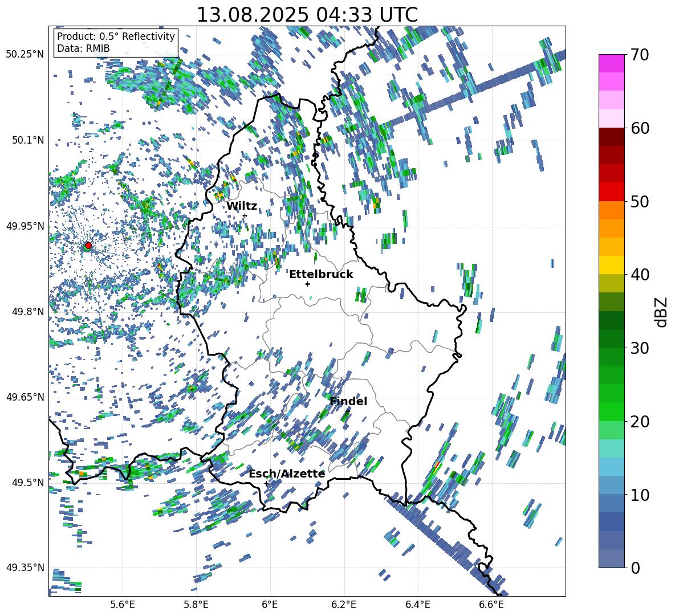Click the Findel station cross marker
This screenshot has height=616, width=675.
click(x=348, y=411)
